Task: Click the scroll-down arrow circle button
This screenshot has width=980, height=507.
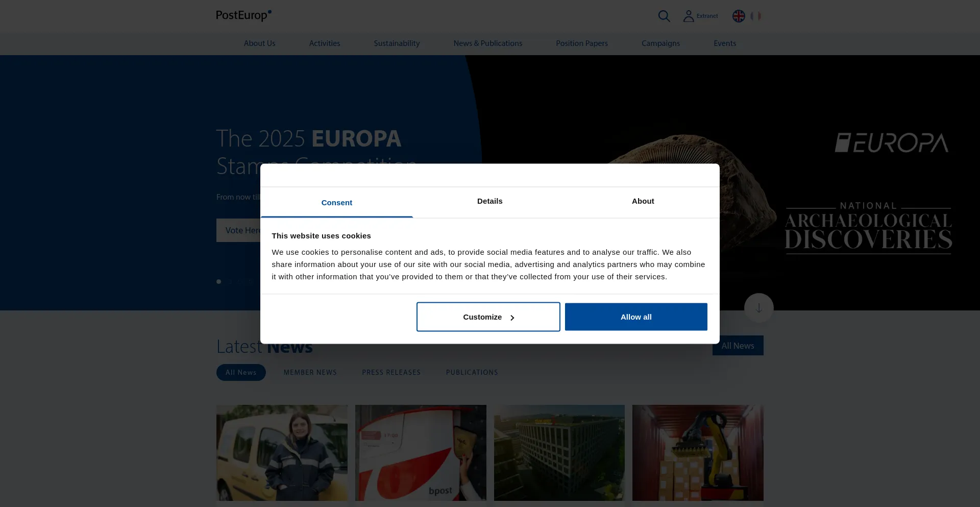Action: coord(758,308)
